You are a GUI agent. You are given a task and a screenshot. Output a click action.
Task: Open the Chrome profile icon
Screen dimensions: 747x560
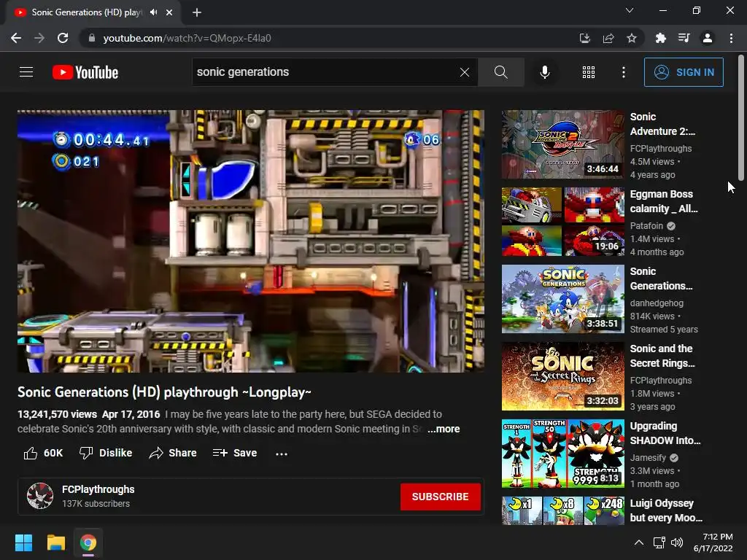(708, 38)
